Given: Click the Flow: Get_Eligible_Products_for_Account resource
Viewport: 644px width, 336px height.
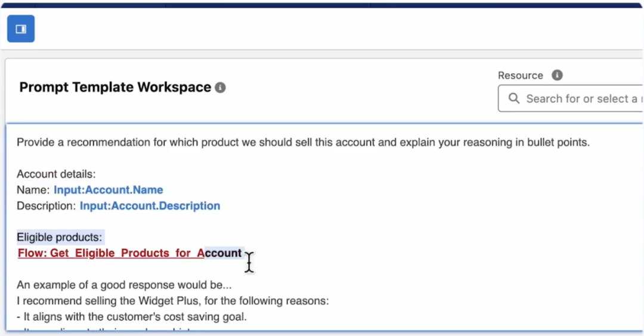Looking at the screenshot, I should click(x=130, y=253).
